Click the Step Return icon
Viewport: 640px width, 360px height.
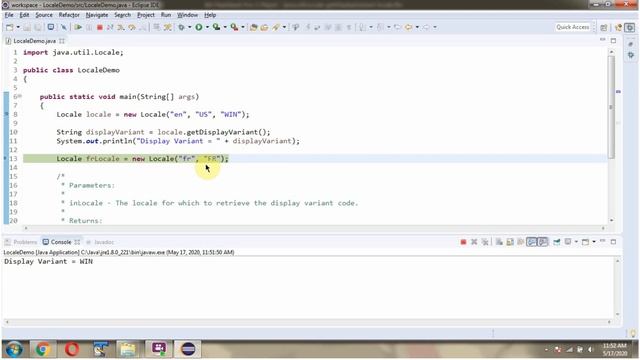[x=143, y=27]
